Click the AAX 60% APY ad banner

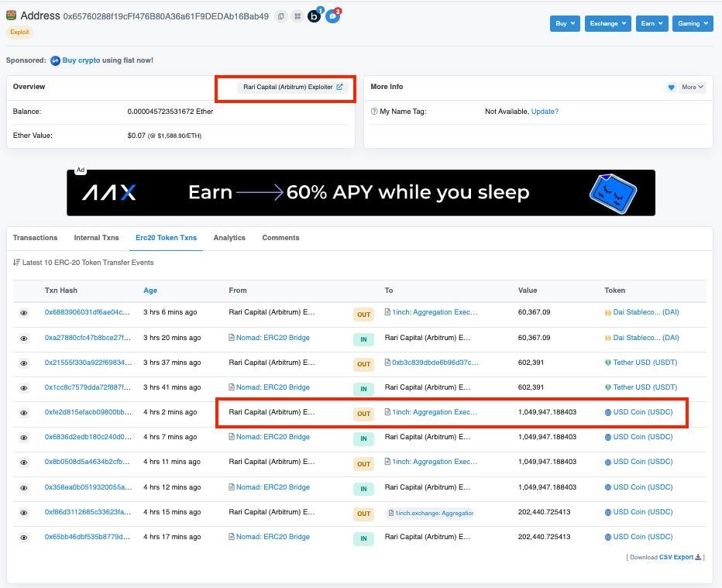pyautogui.click(x=360, y=192)
